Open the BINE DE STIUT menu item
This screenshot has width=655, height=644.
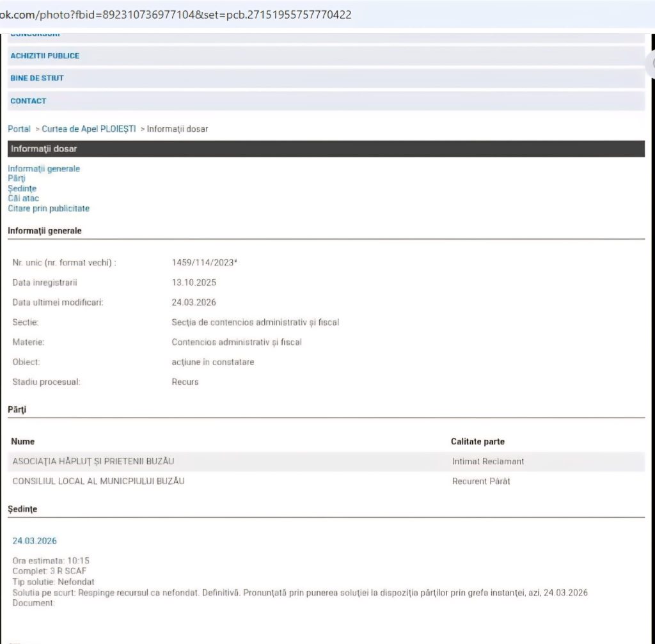pyautogui.click(x=37, y=78)
